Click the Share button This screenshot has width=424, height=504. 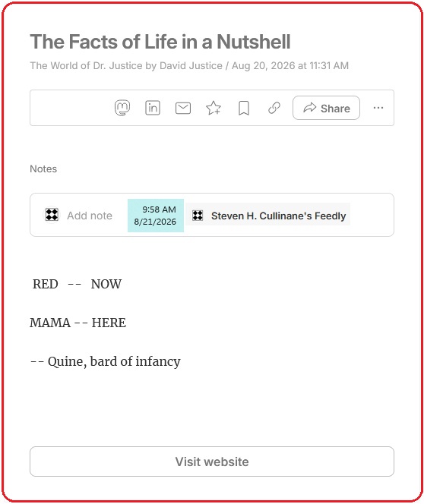click(x=326, y=108)
